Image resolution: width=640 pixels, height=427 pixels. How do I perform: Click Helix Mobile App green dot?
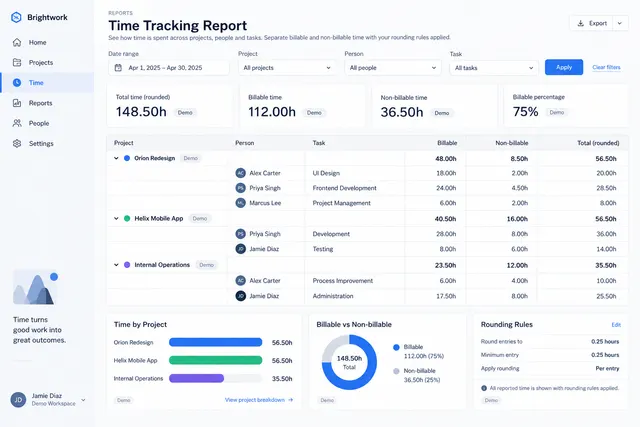coord(127,218)
